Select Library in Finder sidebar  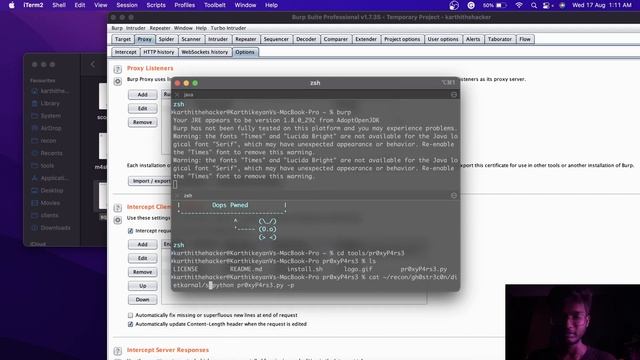[x=50, y=104]
